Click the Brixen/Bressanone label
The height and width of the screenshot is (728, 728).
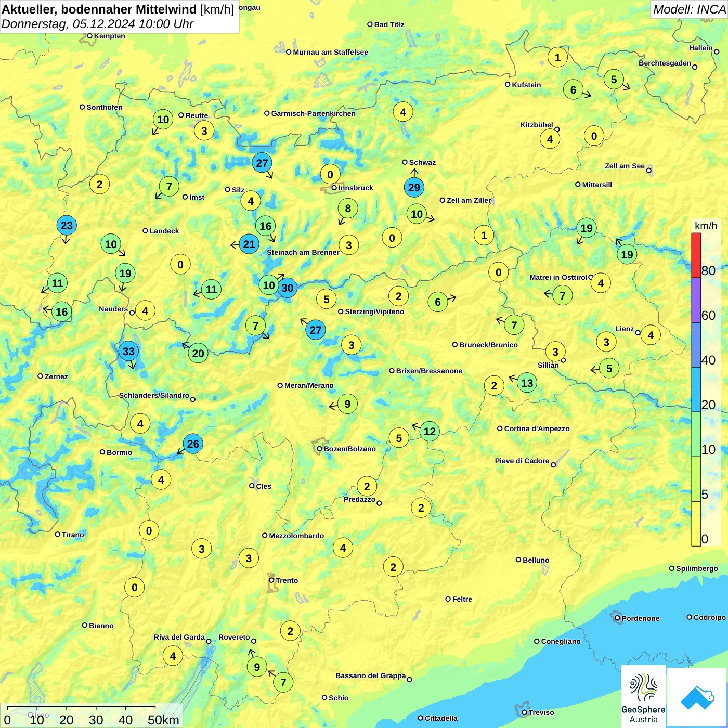click(429, 371)
